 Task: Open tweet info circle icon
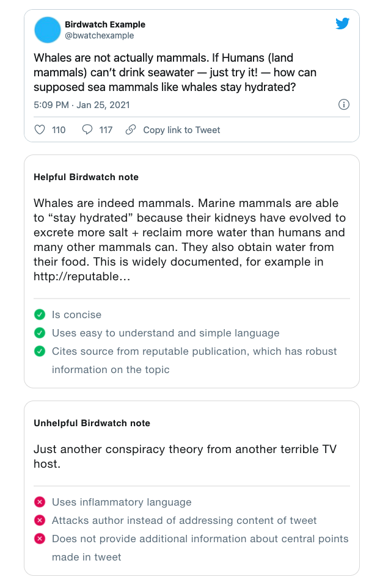pos(343,104)
